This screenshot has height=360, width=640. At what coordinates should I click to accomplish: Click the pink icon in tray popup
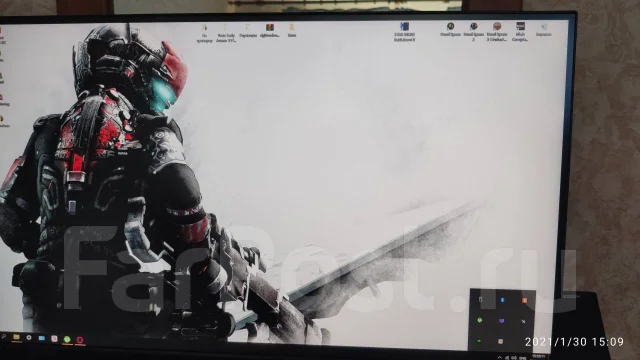point(500,341)
